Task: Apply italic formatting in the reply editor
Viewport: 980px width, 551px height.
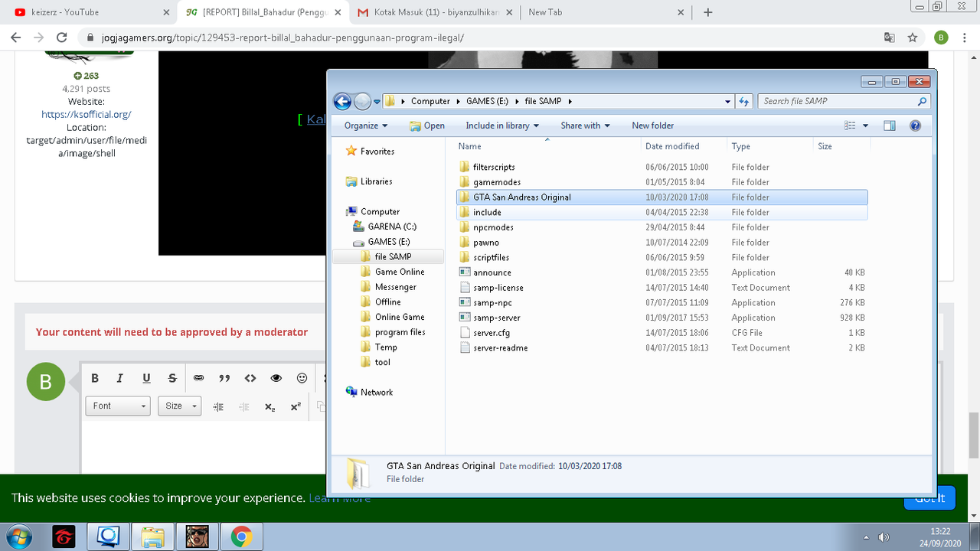Action: (120, 378)
